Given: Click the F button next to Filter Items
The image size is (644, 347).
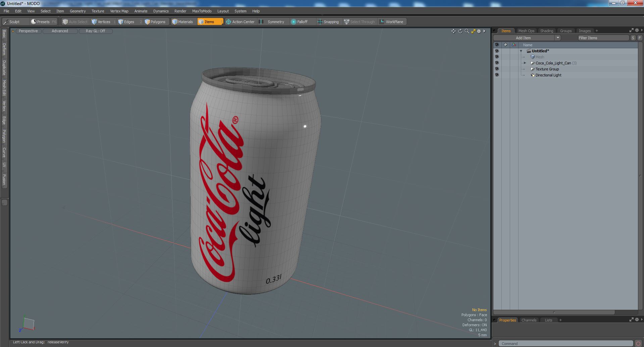Looking at the screenshot, I should pos(640,38).
